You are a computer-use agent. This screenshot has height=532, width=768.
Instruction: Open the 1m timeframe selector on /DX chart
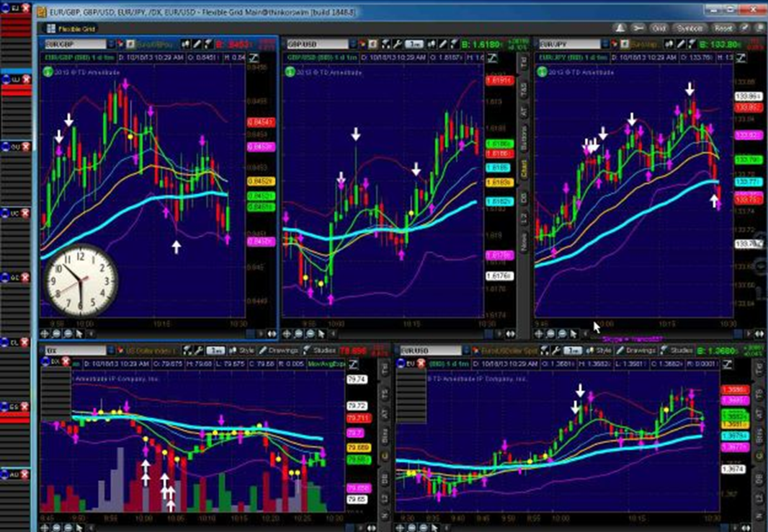click(216, 350)
